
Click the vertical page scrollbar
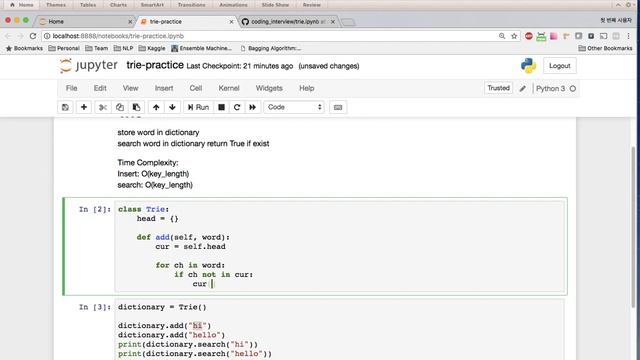click(x=633, y=227)
